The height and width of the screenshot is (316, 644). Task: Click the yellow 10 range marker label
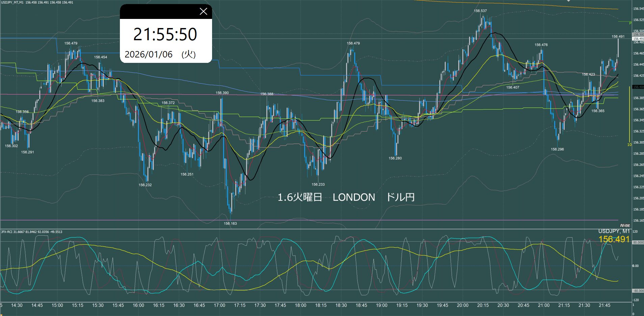tap(629, 145)
